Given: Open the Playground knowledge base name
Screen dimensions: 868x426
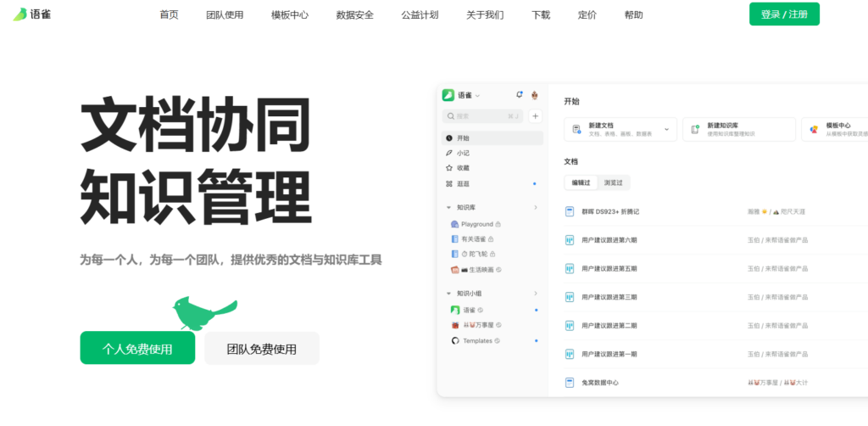Looking at the screenshot, I should pos(477,224).
